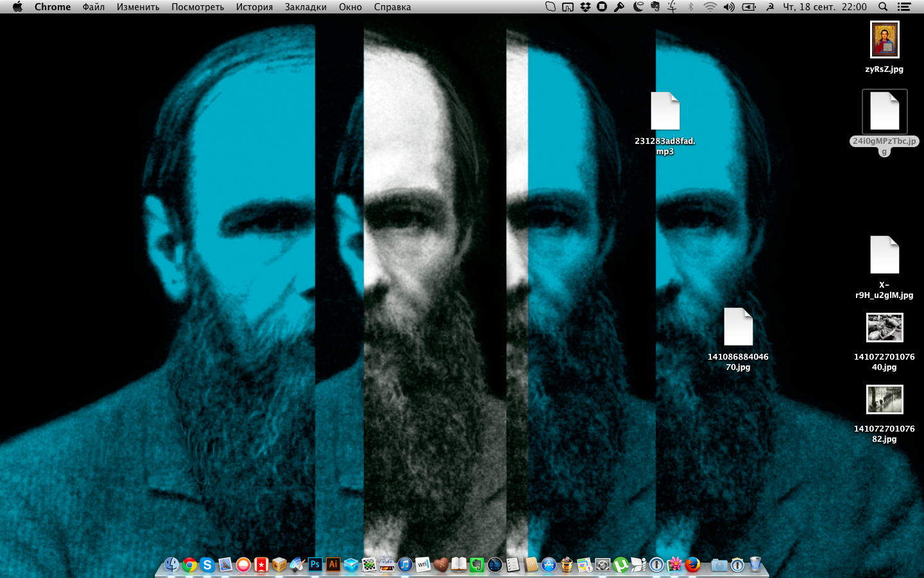Open the Окно menu
924x578 pixels.
click(350, 7)
